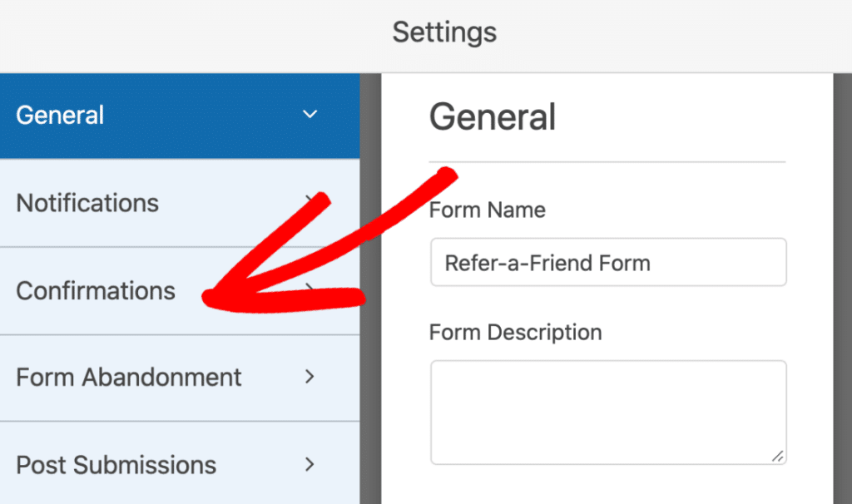Viewport: 852px width, 504px height.
Task: Click the Form Description text area
Action: tap(608, 412)
